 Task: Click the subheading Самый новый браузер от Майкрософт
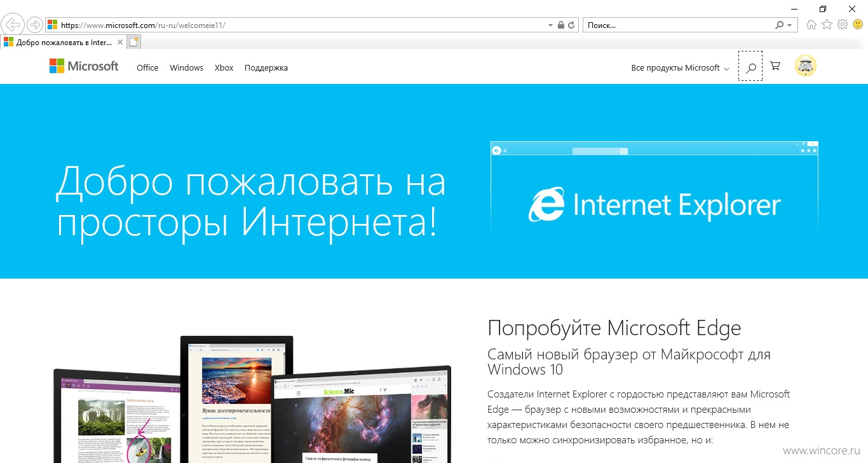pyautogui.click(x=629, y=361)
